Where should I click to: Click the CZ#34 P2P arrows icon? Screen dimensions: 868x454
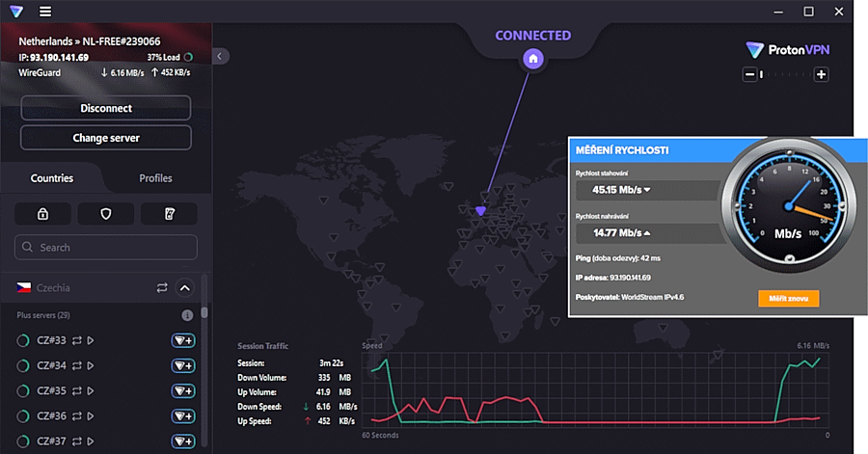pyautogui.click(x=77, y=365)
